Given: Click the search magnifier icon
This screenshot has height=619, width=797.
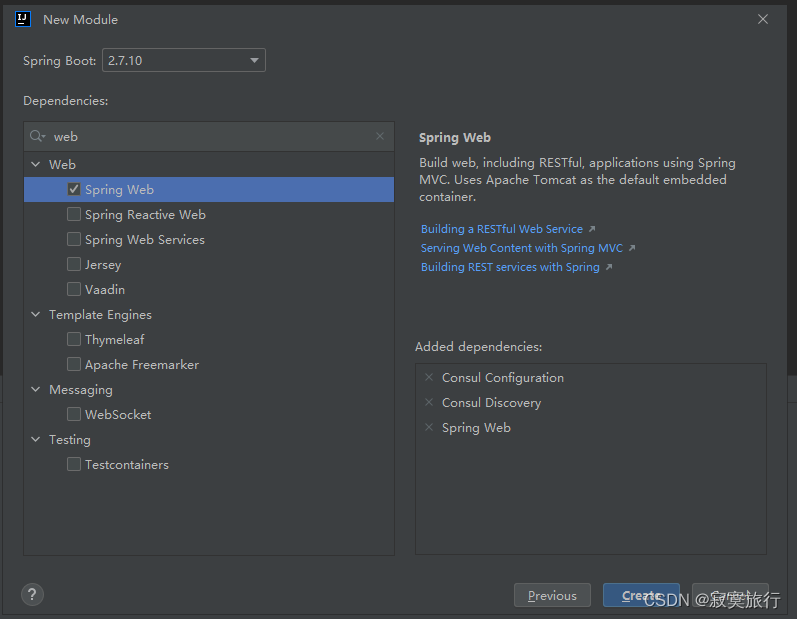Looking at the screenshot, I should click(37, 136).
